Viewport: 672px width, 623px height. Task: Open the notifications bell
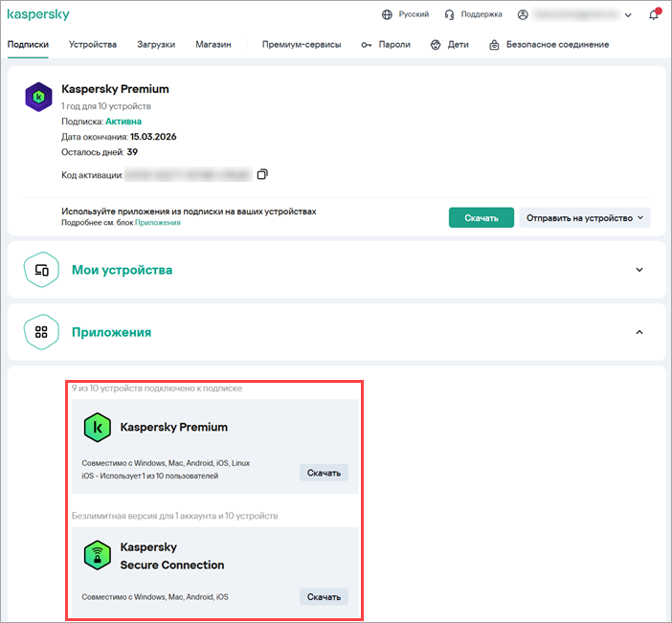tap(654, 14)
